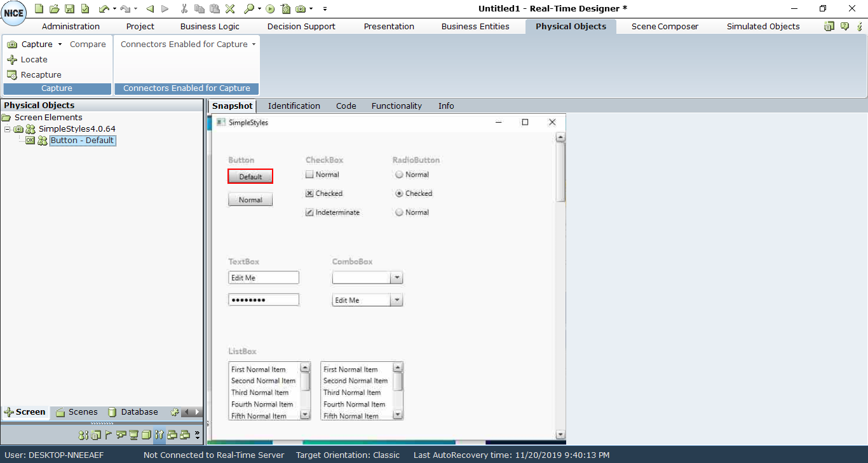Open the Edit Me ComboBox dropdown
The height and width of the screenshot is (463, 868).
tap(397, 300)
